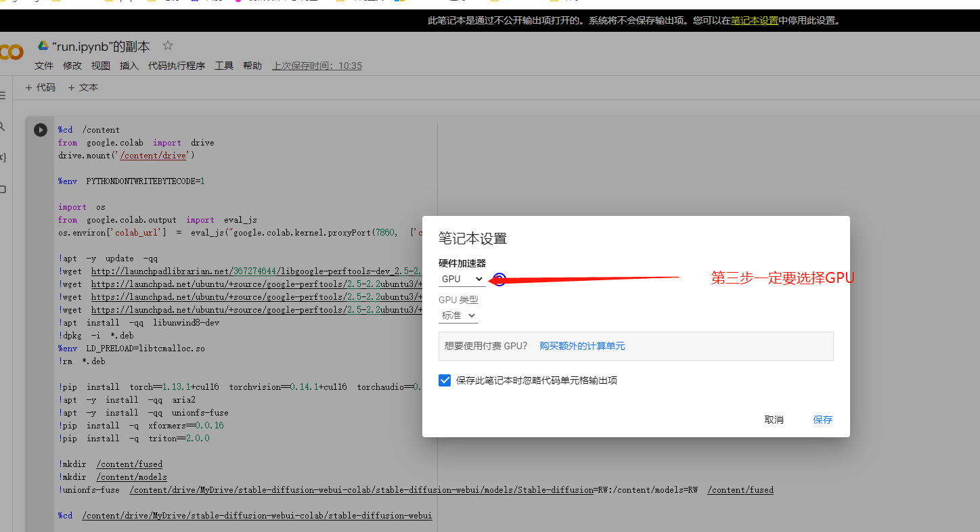Open the 硬件加速器 GPU dropdown
The image size is (980, 532).
point(462,279)
